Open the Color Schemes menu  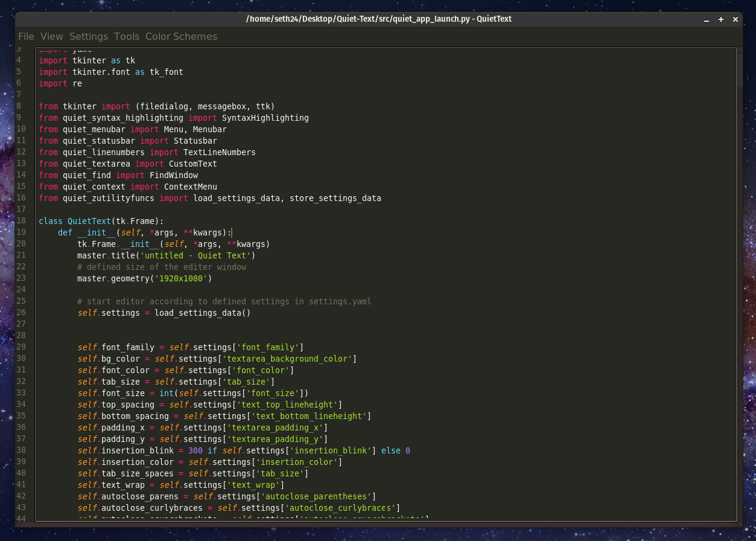[x=181, y=36]
